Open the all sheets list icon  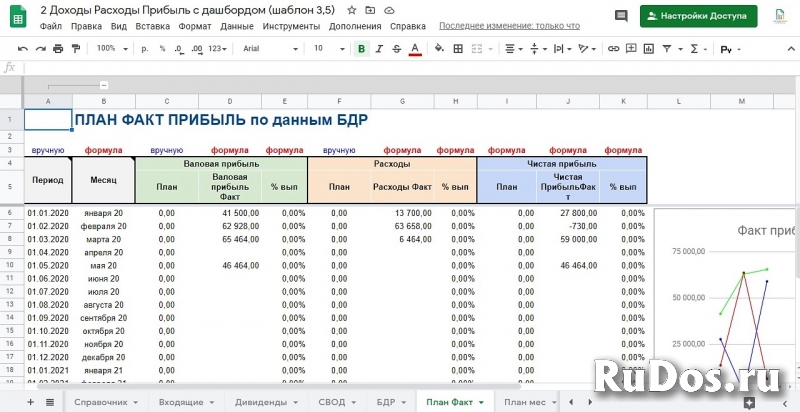pos(50,401)
